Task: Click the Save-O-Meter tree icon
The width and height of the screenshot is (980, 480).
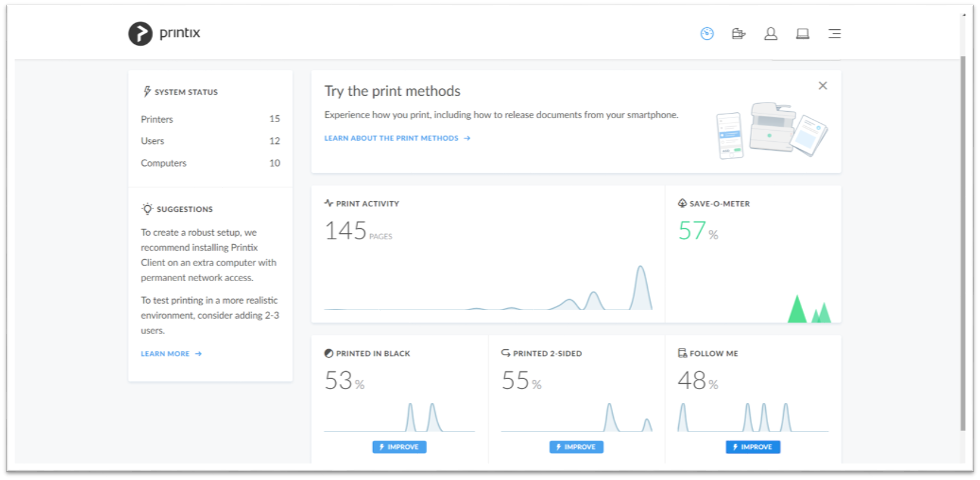Action: (x=682, y=203)
